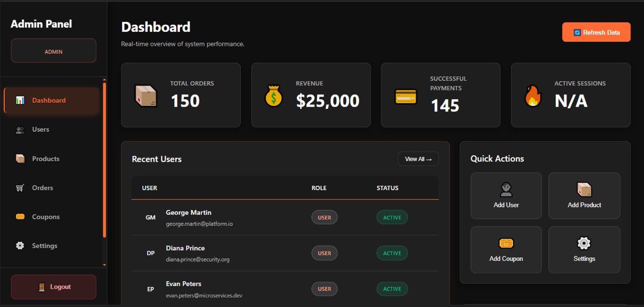The height and width of the screenshot is (307, 644).
Task: Open the Settings page from sidebar
Action: coord(51,246)
